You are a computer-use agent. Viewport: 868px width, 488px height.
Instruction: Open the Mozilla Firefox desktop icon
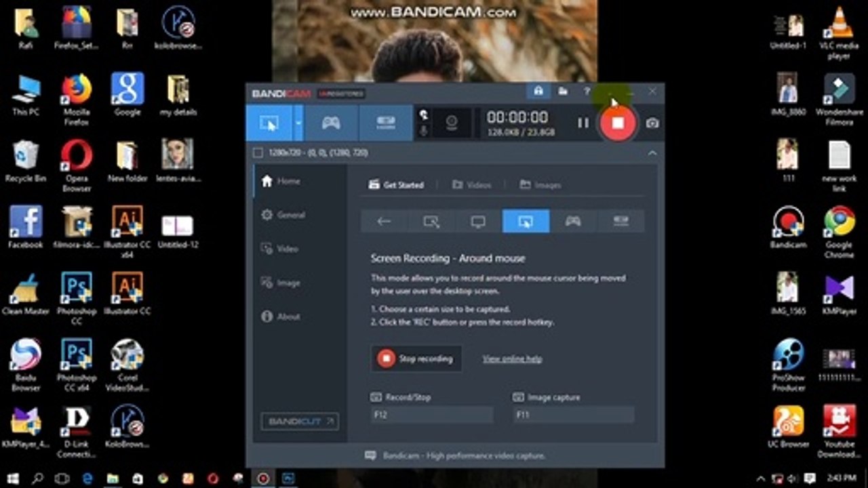[x=77, y=100]
